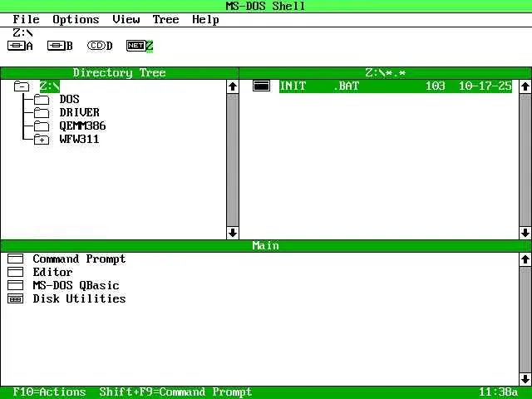Select MS-DOS QBasic in Main list
This screenshot has height=399, width=532.
pyautogui.click(x=76, y=285)
